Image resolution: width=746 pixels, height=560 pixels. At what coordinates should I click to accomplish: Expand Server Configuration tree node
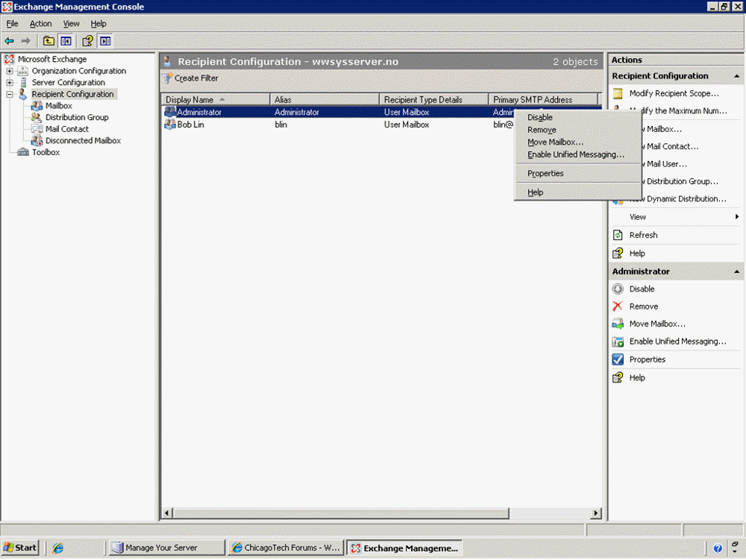click(x=10, y=82)
